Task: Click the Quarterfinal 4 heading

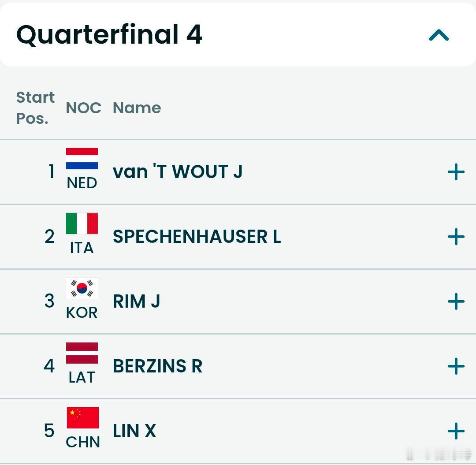Action: (x=109, y=35)
